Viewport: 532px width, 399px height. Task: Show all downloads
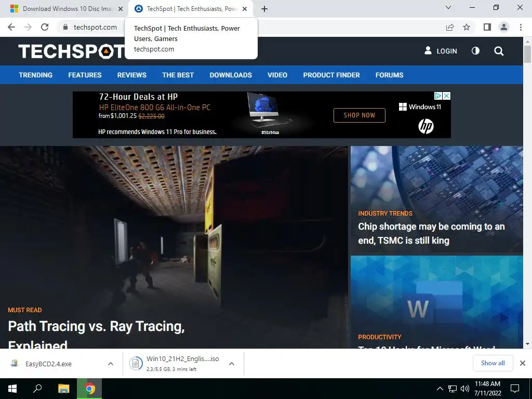point(493,363)
